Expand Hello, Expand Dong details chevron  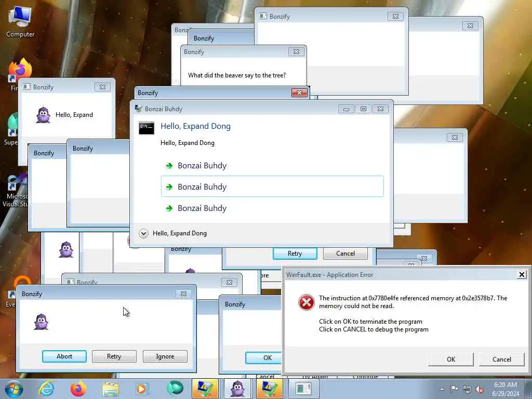pos(143,233)
